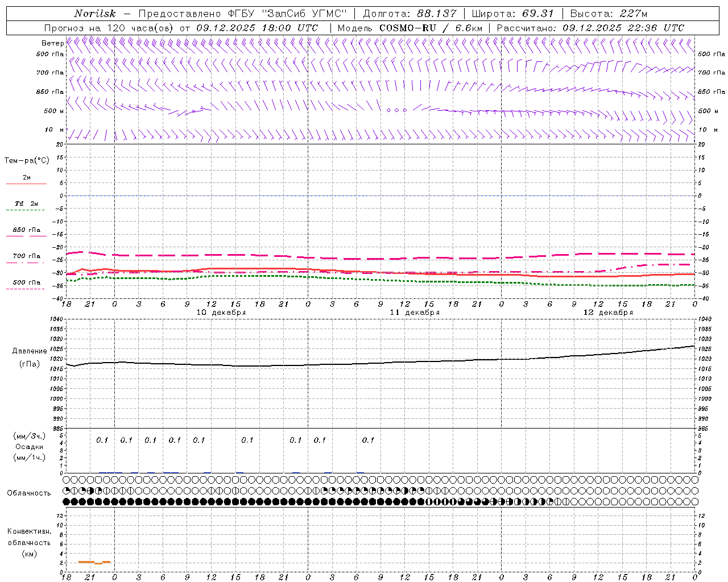Select the 11 декабря date label
This screenshot has height=582, width=728.
pyautogui.click(x=414, y=313)
